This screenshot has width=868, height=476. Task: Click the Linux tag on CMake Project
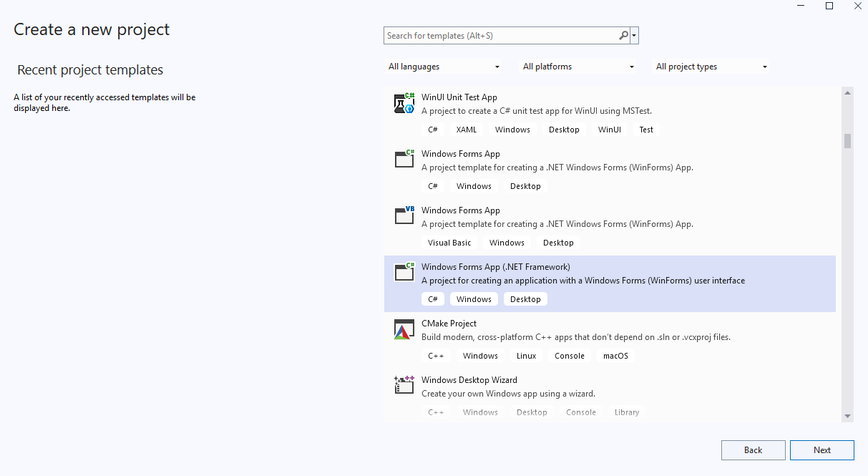click(527, 356)
